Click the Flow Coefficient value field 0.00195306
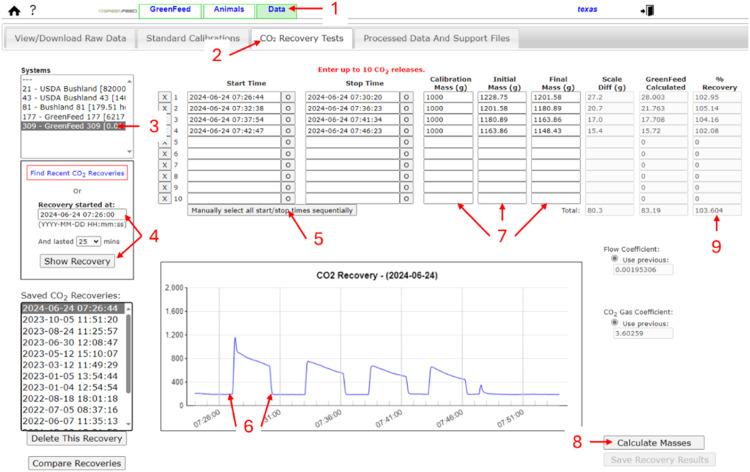Screen dimensions: 750x472 pyautogui.click(x=643, y=270)
